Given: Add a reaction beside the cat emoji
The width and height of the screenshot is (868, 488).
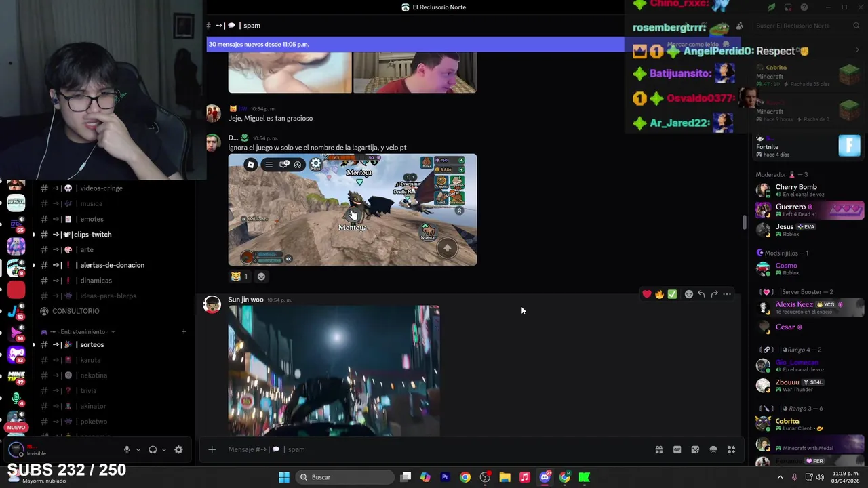Looking at the screenshot, I should [x=261, y=277].
